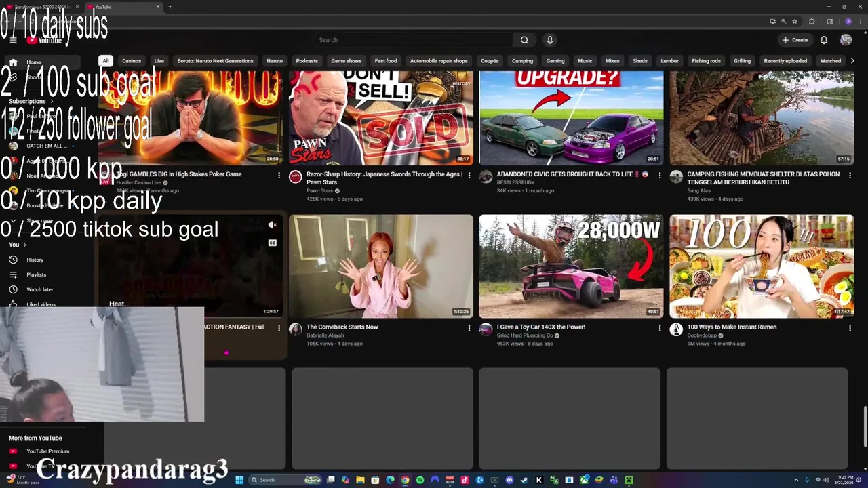Image resolution: width=868 pixels, height=488 pixels.
Task: Click the zoom magnifier in the address bar
Action: [784, 22]
